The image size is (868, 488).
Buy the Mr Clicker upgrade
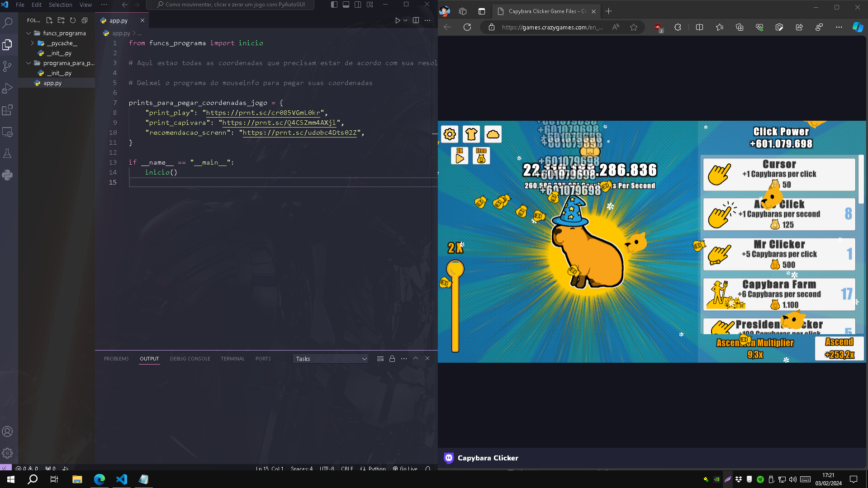(779, 254)
